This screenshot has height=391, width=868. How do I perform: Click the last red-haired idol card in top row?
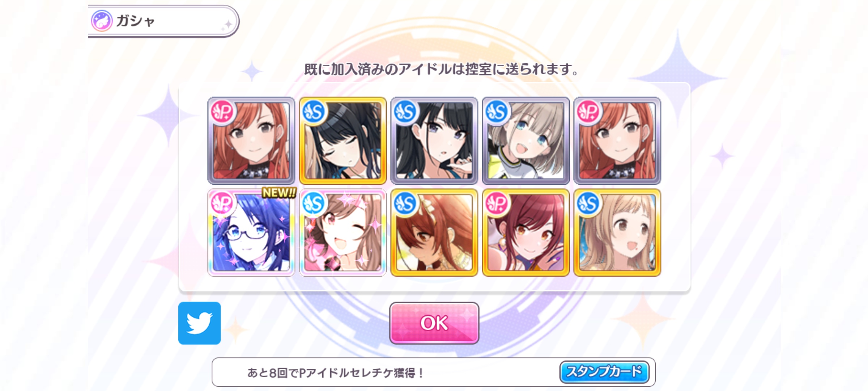coord(617,140)
